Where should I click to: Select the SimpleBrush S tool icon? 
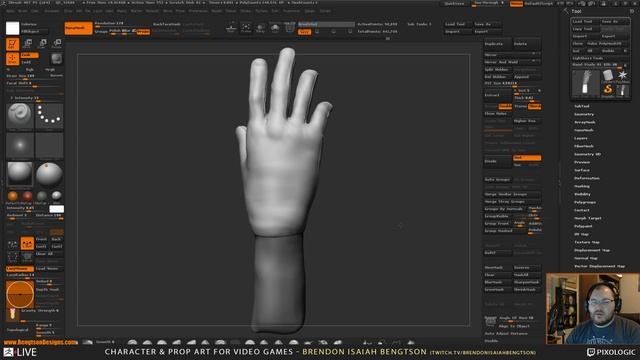click(608, 90)
